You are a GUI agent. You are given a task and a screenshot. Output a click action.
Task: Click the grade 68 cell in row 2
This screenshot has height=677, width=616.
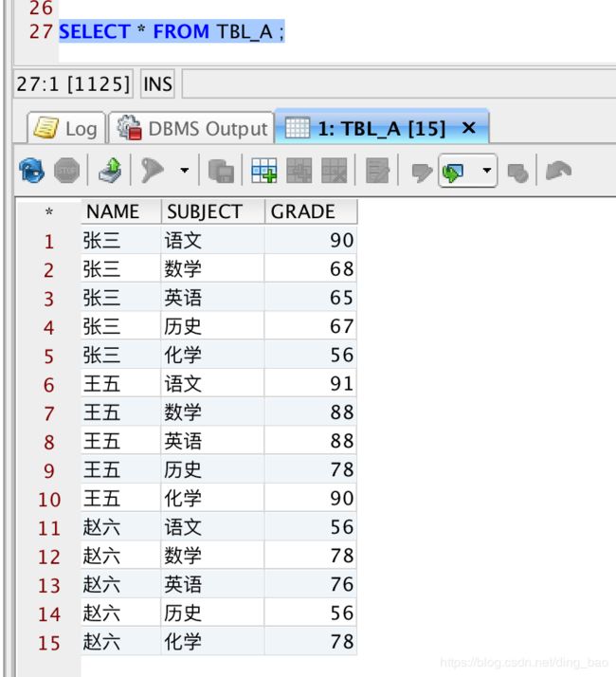[x=311, y=268]
